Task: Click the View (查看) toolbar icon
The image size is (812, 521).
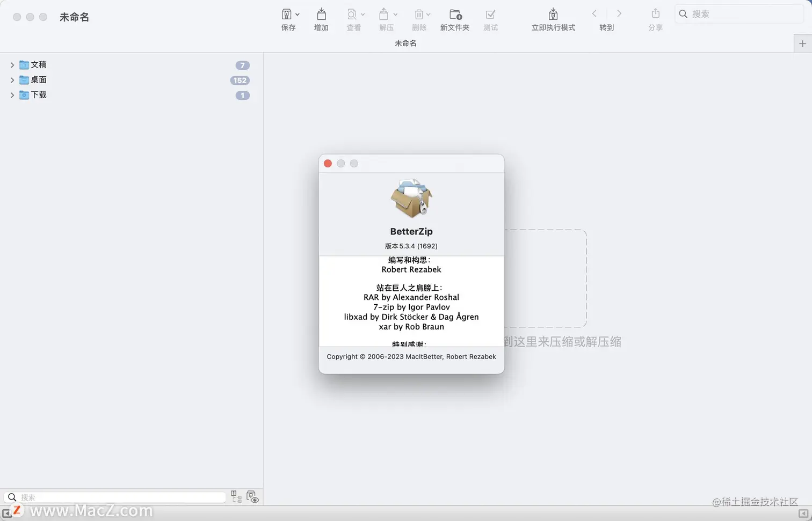Action: (352, 14)
